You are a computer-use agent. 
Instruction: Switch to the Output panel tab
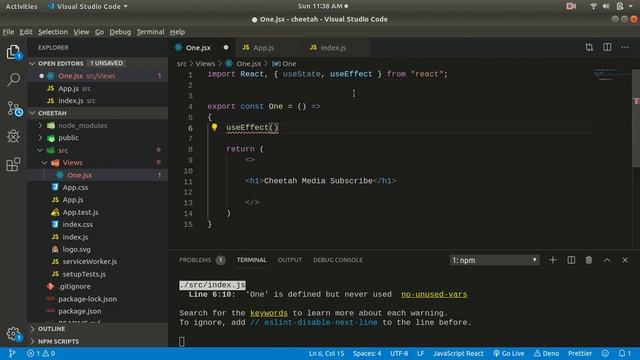point(290,260)
